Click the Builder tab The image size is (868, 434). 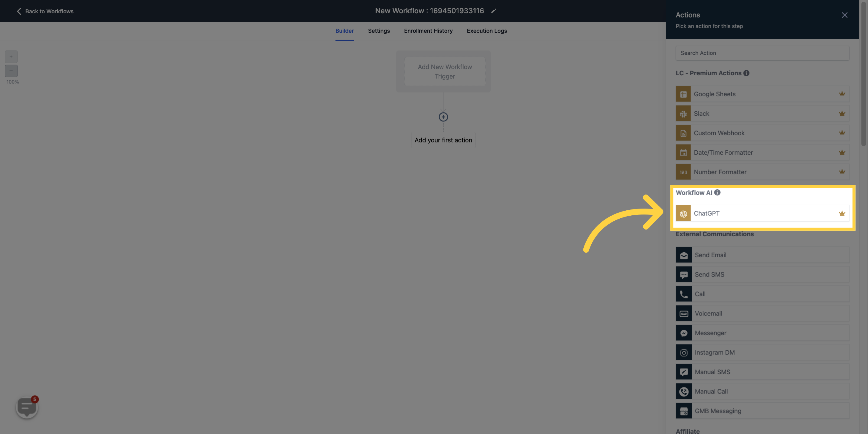(x=344, y=31)
